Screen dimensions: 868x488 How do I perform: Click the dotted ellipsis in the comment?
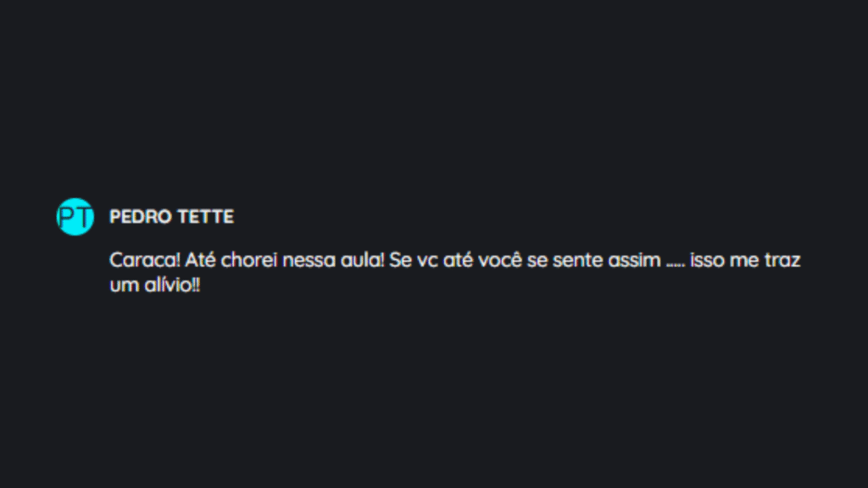click(676, 262)
